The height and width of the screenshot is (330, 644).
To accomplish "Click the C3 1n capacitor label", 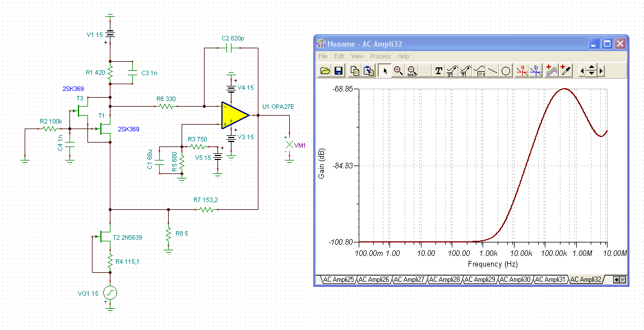I will pyautogui.click(x=149, y=73).
